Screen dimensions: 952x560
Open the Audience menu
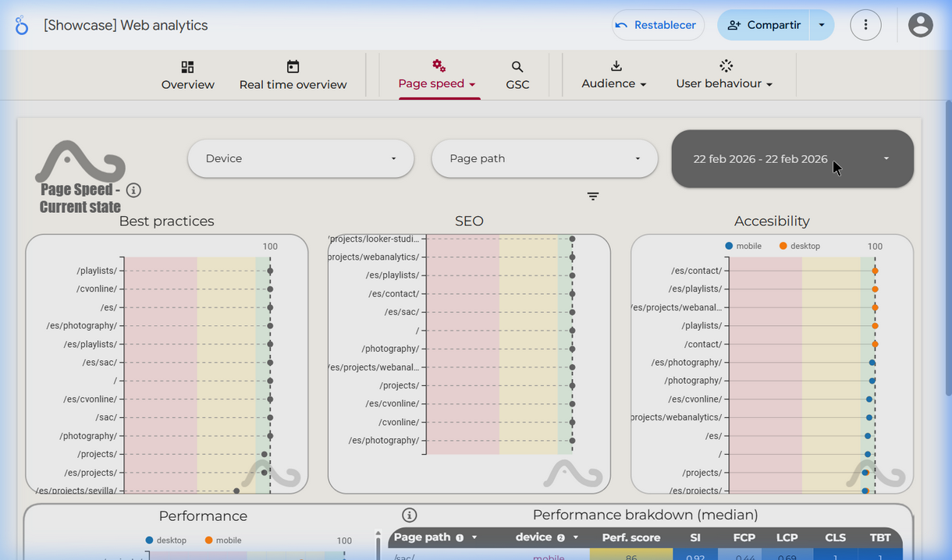tap(614, 76)
